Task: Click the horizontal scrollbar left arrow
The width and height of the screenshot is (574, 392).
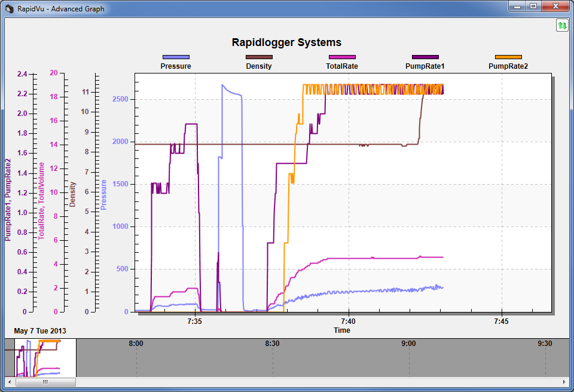Action: (x=9, y=382)
